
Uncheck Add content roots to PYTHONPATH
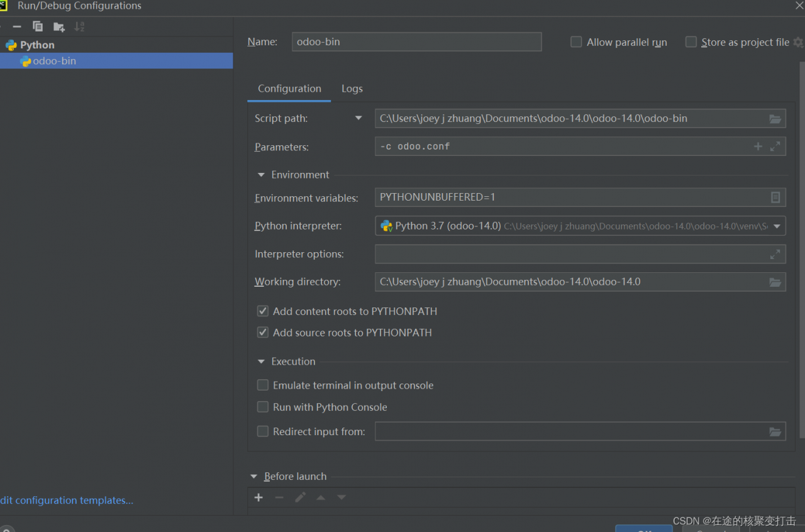263,311
